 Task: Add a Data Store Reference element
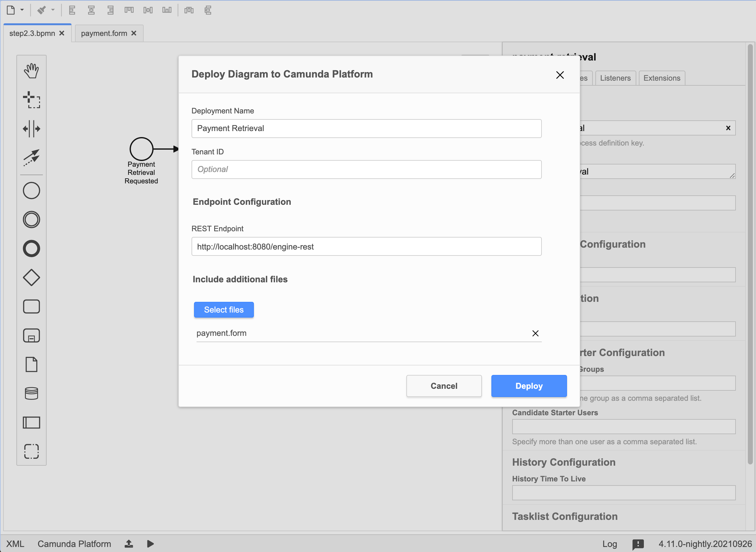31,393
